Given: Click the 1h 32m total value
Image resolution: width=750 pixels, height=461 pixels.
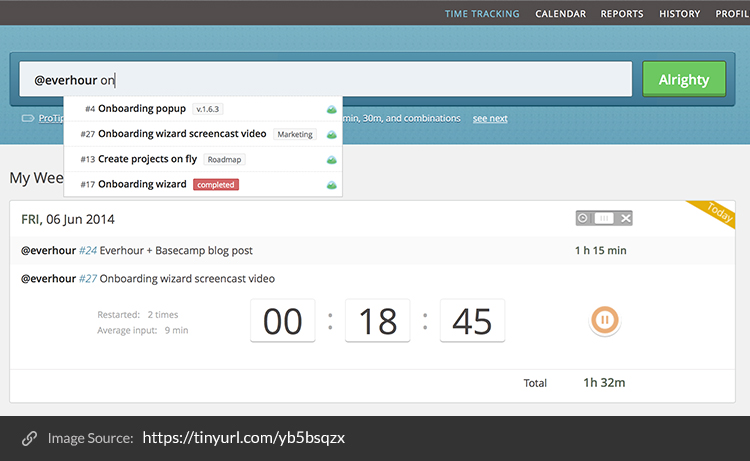Looking at the screenshot, I should [x=604, y=383].
